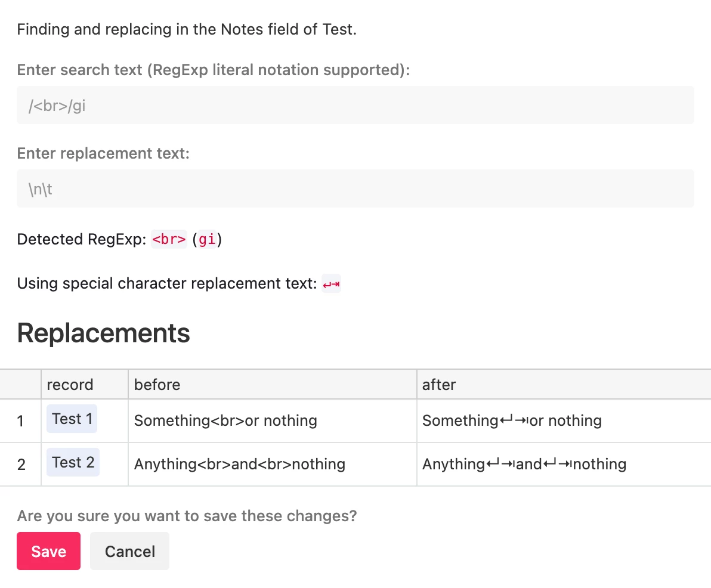Click the red "gi" flags code tag
Screen dimensions: 711x588
pyautogui.click(x=207, y=240)
